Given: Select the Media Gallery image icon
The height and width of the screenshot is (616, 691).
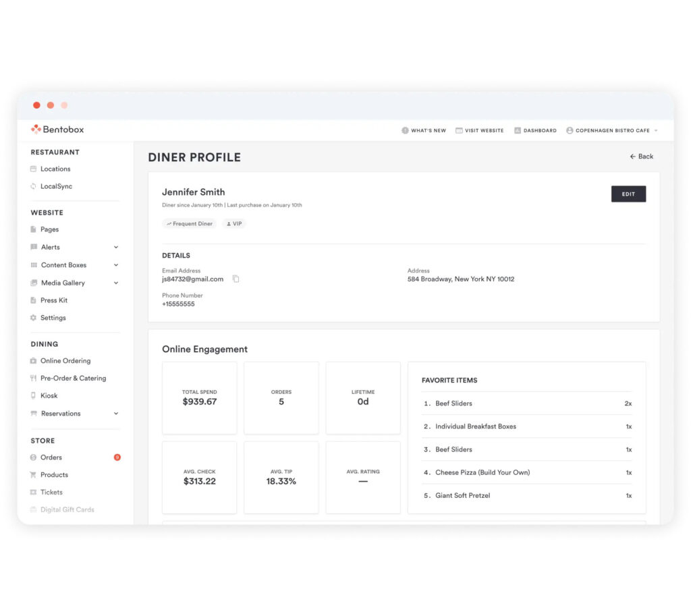Looking at the screenshot, I should [35, 282].
